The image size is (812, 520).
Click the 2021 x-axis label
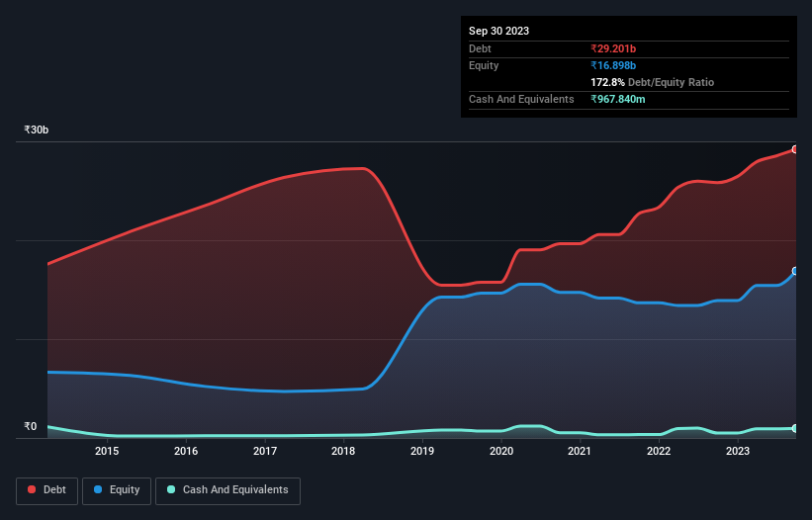580,451
